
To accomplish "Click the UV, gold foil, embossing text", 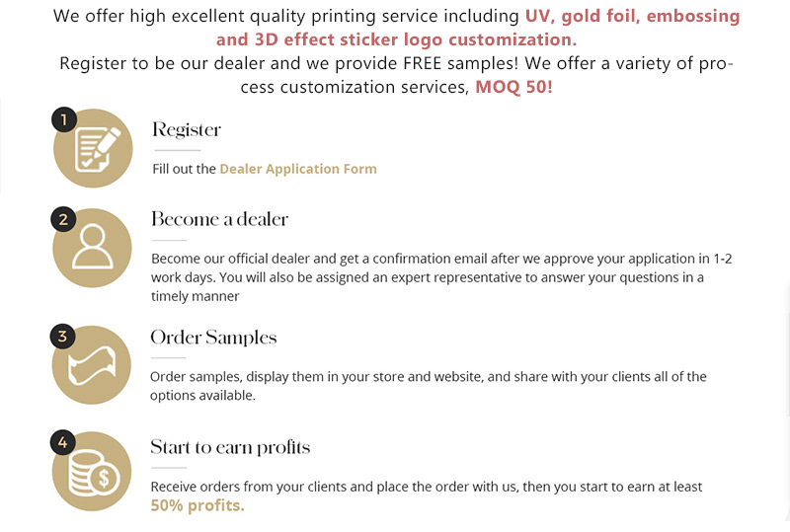I will point(632,17).
